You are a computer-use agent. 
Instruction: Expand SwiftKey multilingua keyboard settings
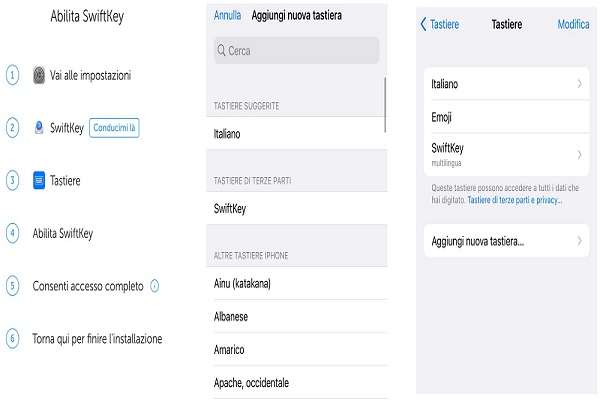click(x=579, y=154)
